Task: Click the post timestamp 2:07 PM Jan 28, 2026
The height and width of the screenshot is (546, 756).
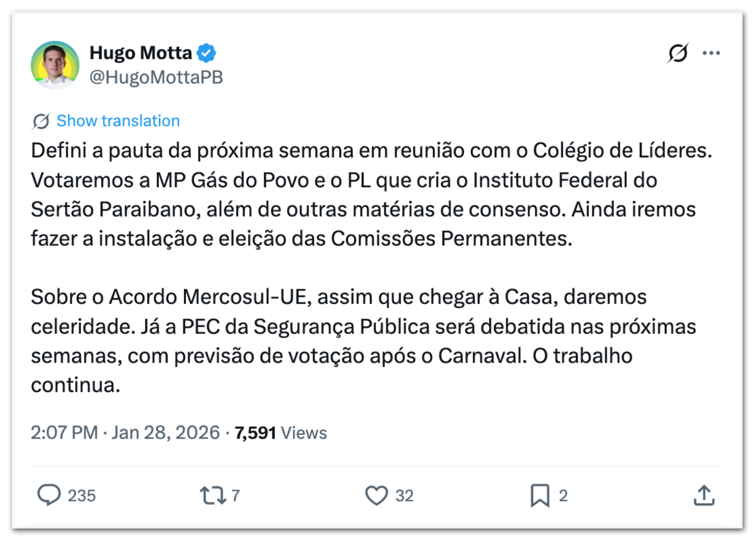Action: 125,433
